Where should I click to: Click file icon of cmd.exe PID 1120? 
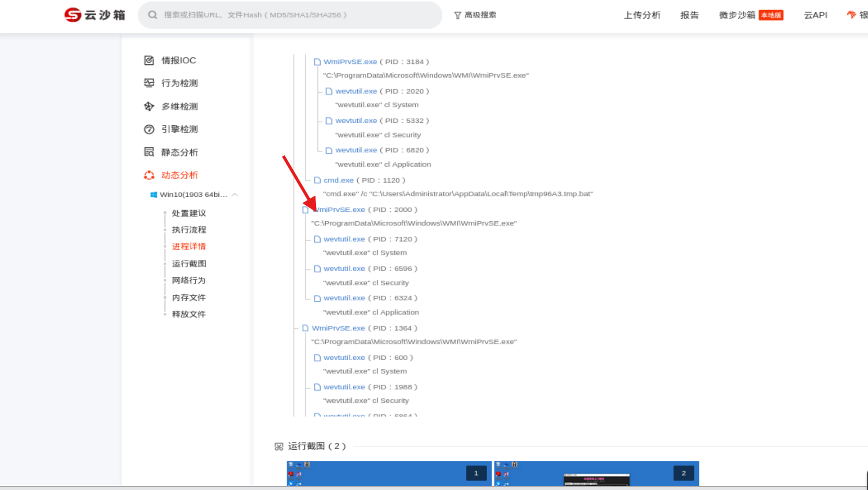pyautogui.click(x=317, y=180)
